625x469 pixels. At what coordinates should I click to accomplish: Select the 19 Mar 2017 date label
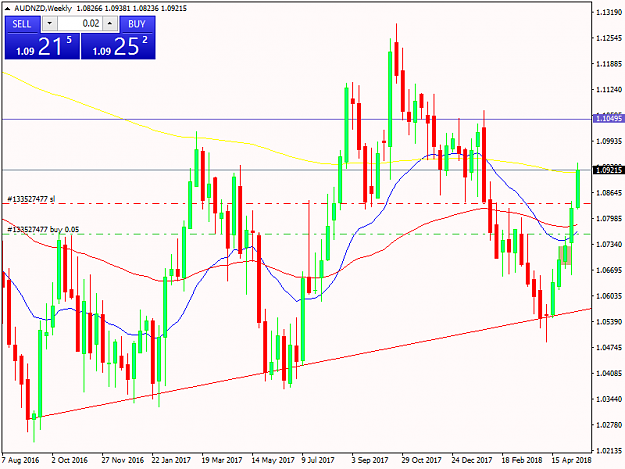(x=222, y=460)
